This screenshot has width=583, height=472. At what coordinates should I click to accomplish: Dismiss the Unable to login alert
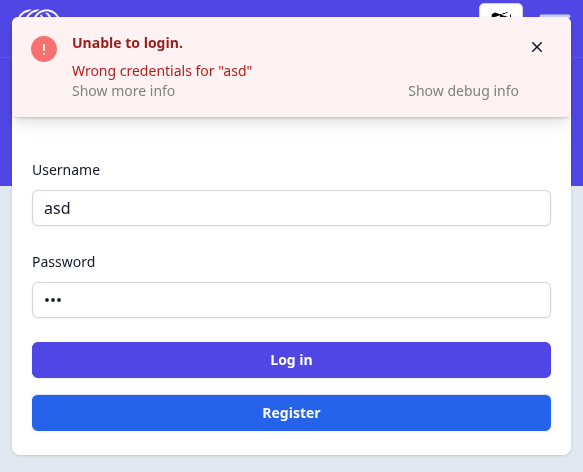pyautogui.click(x=537, y=47)
